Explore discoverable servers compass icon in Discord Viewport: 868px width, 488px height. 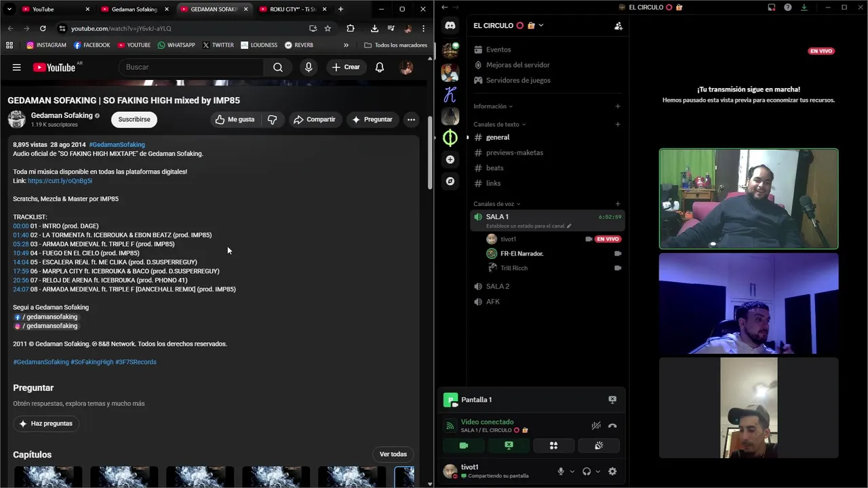pyautogui.click(x=450, y=181)
